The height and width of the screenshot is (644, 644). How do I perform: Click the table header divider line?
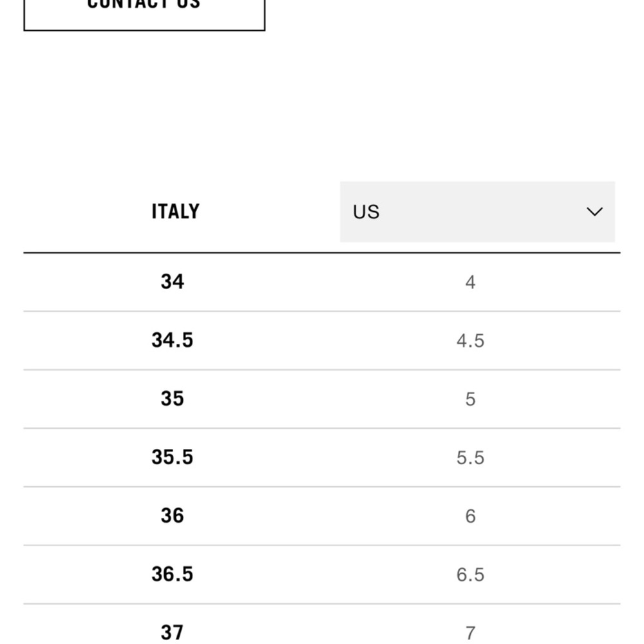321,252
